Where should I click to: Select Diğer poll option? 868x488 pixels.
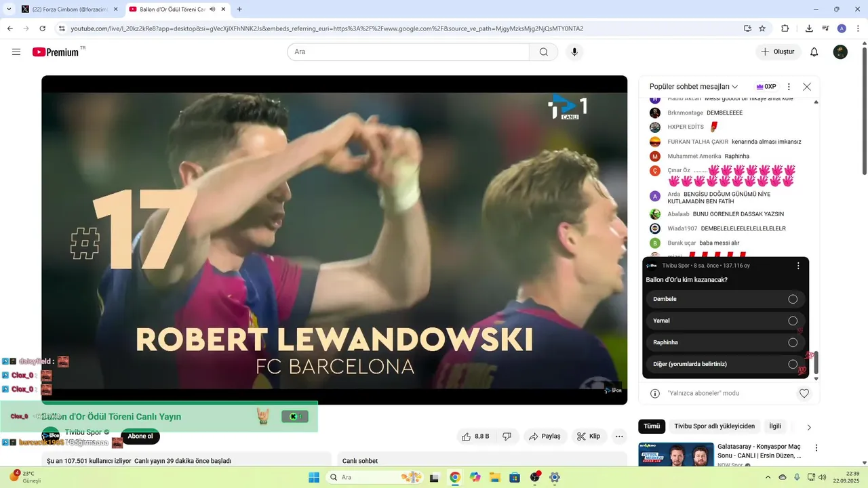pyautogui.click(x=726, y=364)
